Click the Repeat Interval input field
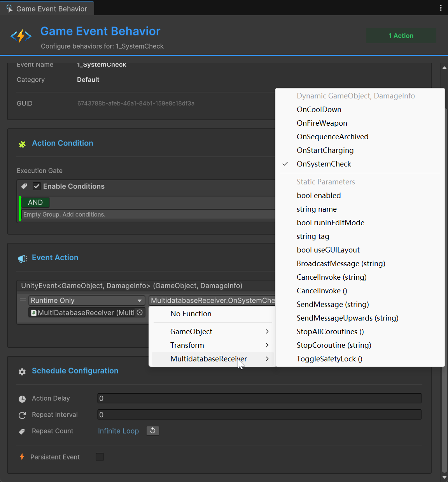The height and width of the screenshot is (482, 448). [x=259, y=415]
